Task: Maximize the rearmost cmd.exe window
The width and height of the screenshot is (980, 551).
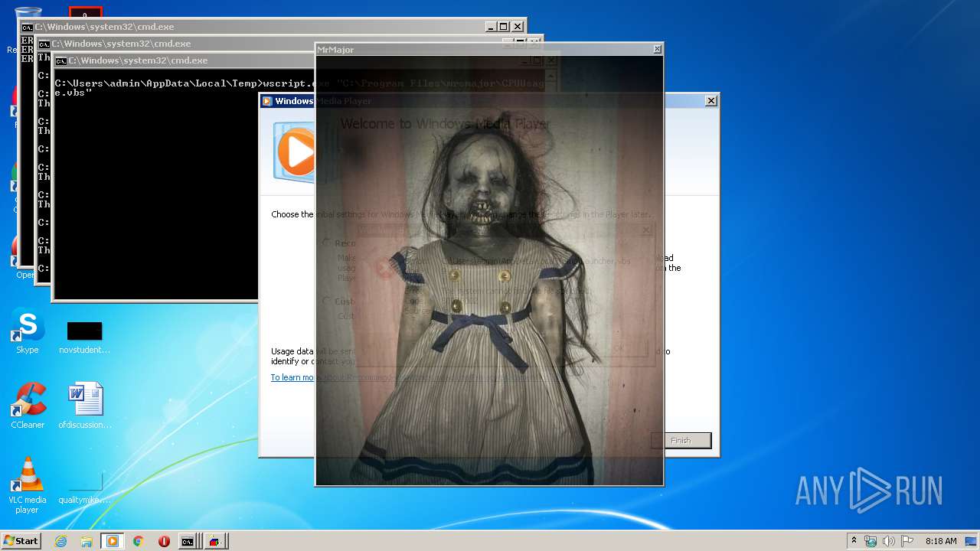Action: (x=504, y=27)
